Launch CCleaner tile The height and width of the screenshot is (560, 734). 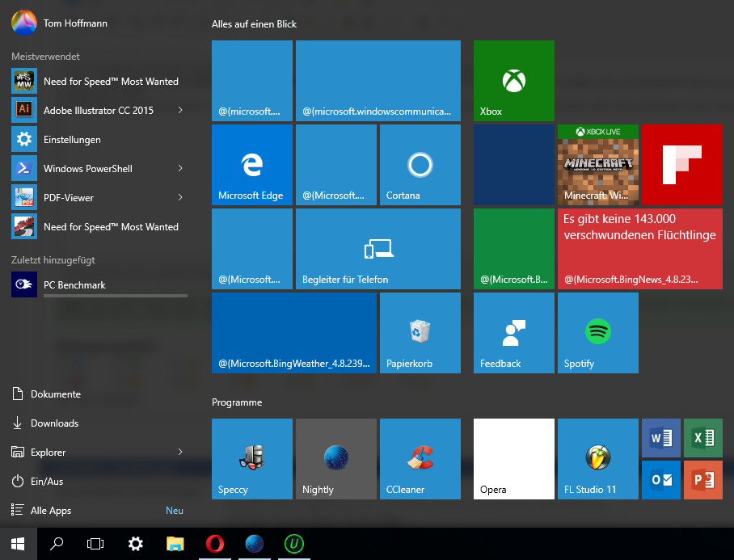(x=420, y=459)
